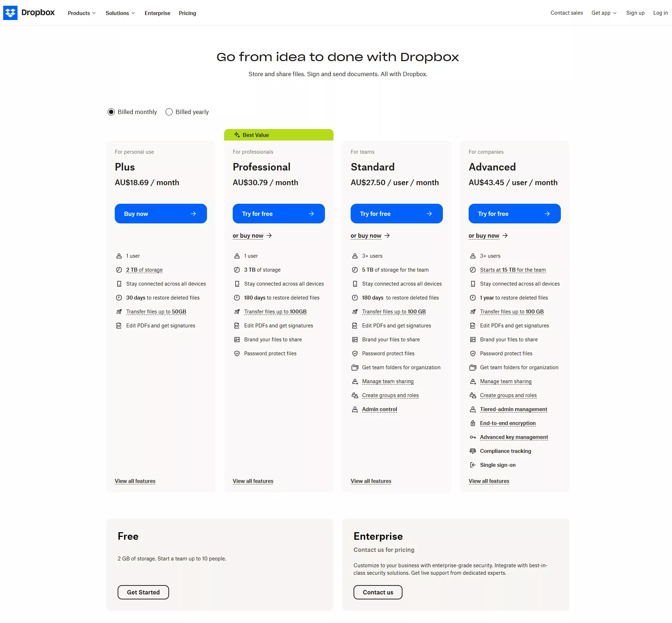Go to the Pricing page in navigation
The height and width of the screenshot is (623, 672).
point(187,13)
